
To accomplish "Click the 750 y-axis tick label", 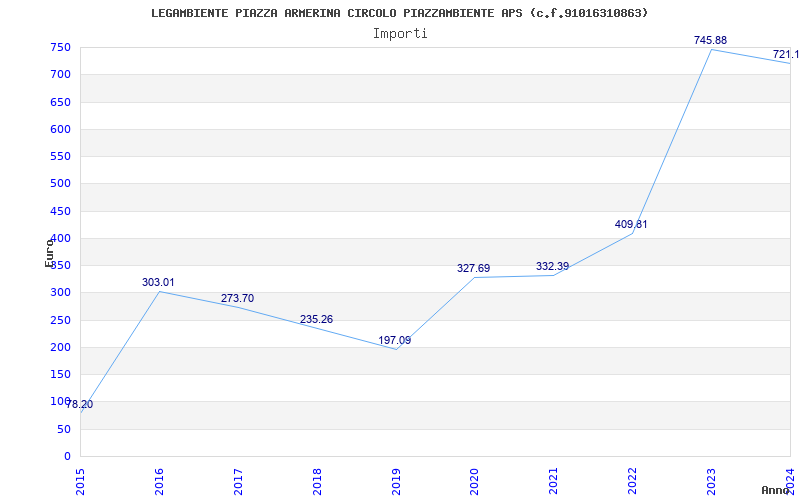I will click(60, 47).
